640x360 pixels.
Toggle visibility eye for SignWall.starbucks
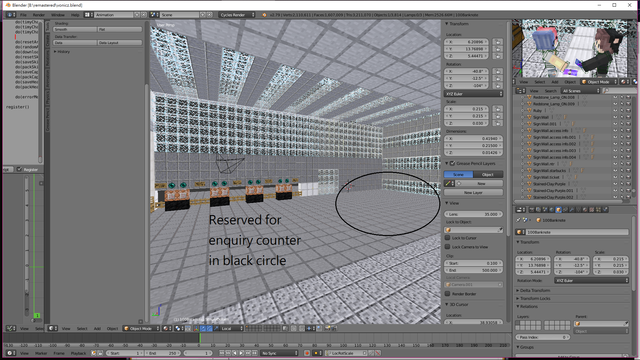(615, 170)
